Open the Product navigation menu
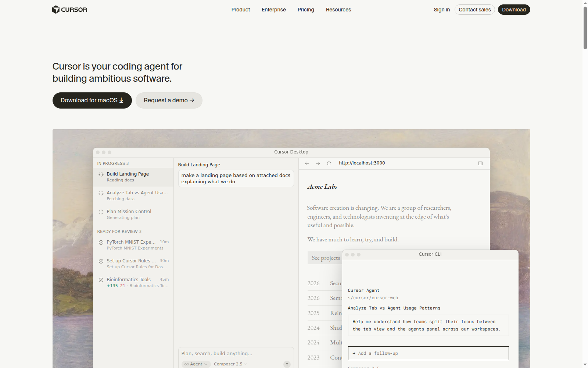The width and height of the screenshot is (588, 368). pos(241,10)
